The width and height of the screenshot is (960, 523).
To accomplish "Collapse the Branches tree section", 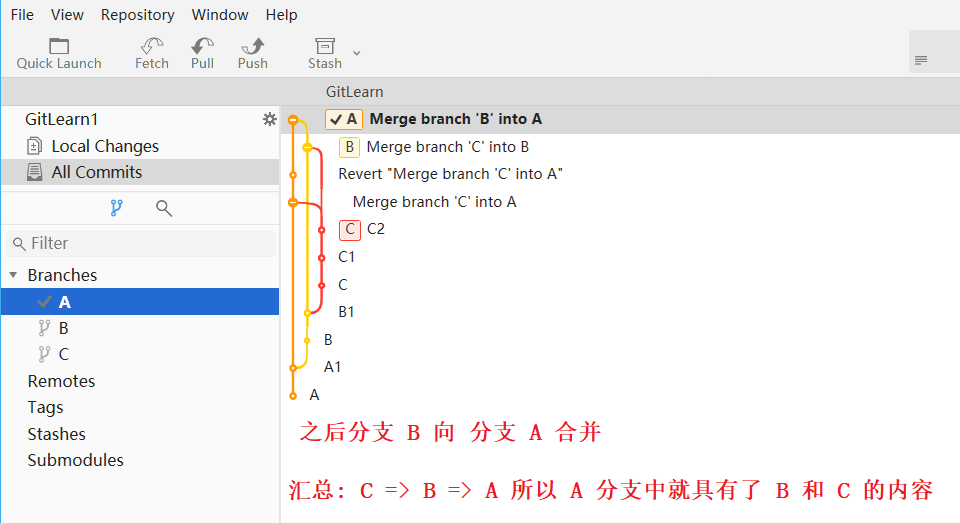I will pyautogui.click(x=13, y=275).
